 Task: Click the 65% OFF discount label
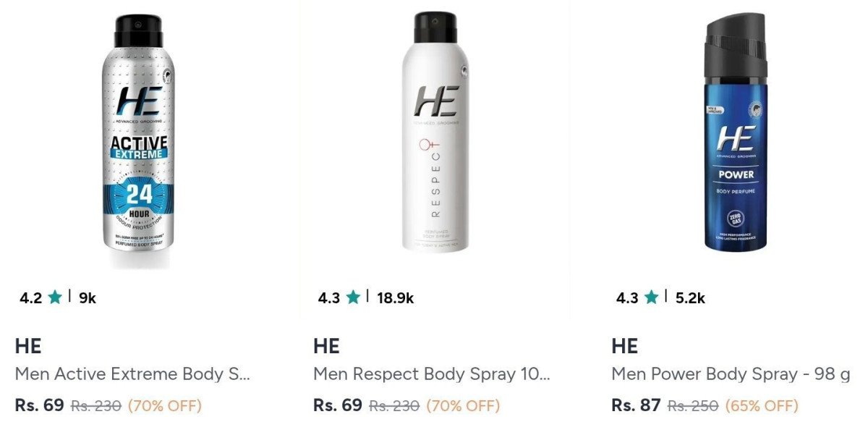(762, 405)
